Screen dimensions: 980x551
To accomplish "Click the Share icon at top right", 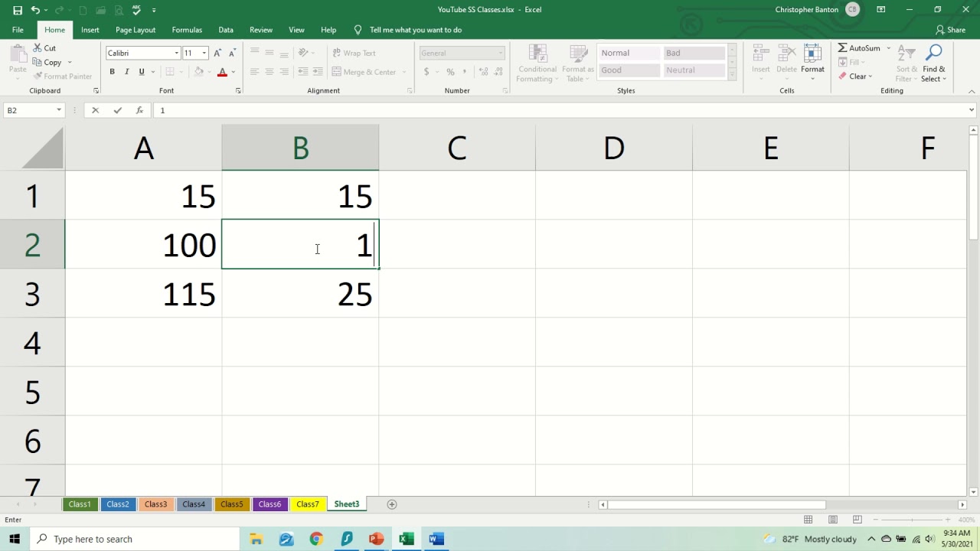I will click(x=940, y=30).
